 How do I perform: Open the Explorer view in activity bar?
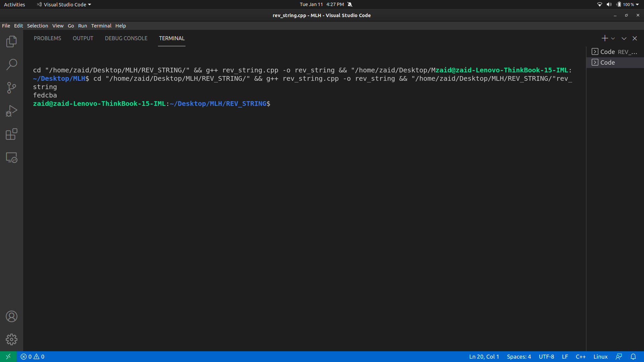pyautogui.click(x=11, y=42)
